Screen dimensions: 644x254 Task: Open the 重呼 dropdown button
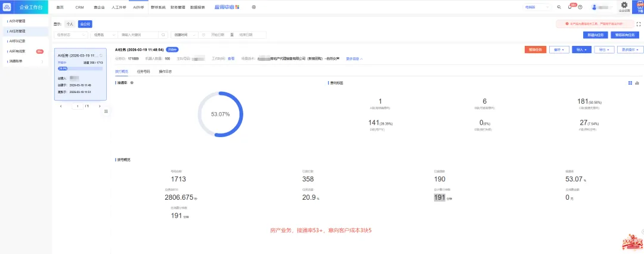click(x=559, y=49)
